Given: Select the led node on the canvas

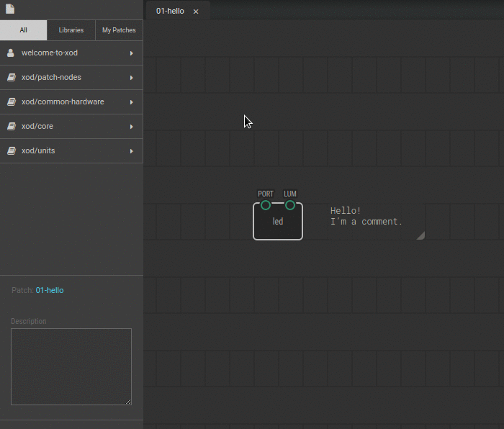Looking at the screenshot, I should click(278, 225).
